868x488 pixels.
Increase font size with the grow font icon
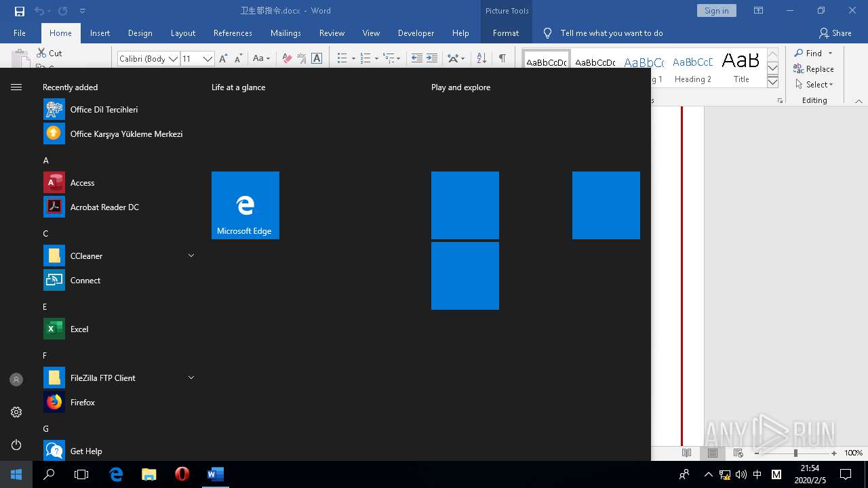(223, 58)
